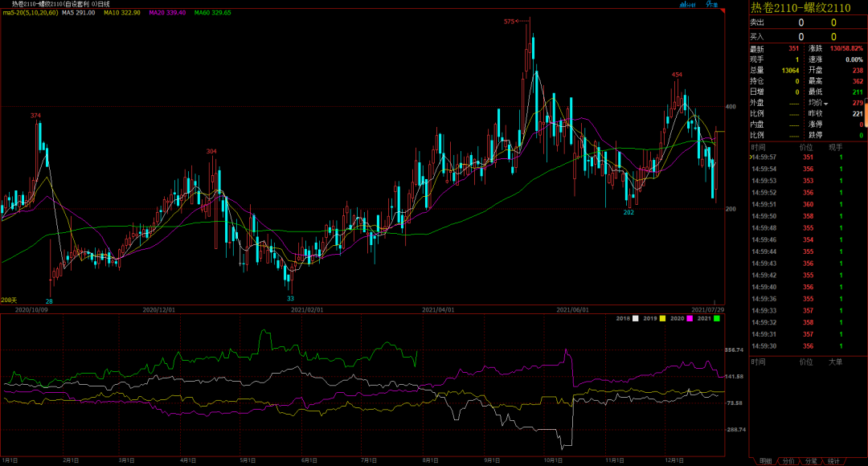Toggle the green 2021 legend swatch
Screen dimensions: 868x466
click(x=717, y=320)
